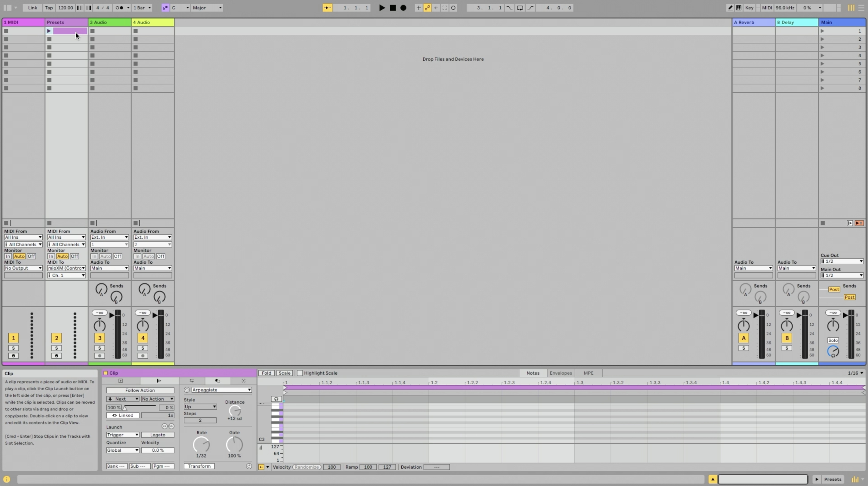The width and height of the screenshot is (868, 486).
Task: Enable the Automation Arm button
Action: coord(427,8)
